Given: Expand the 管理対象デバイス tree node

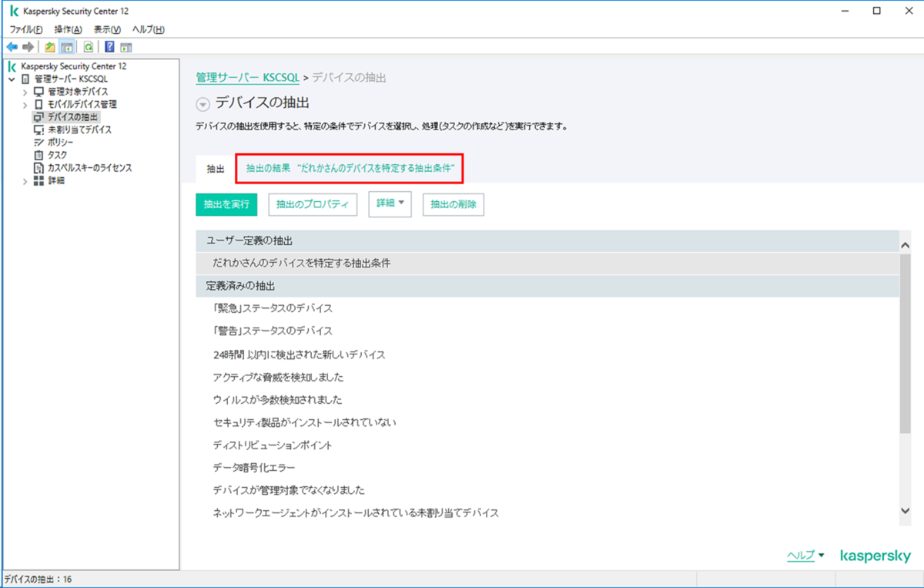Looking at the screenshot, I should tap(25, 92).
